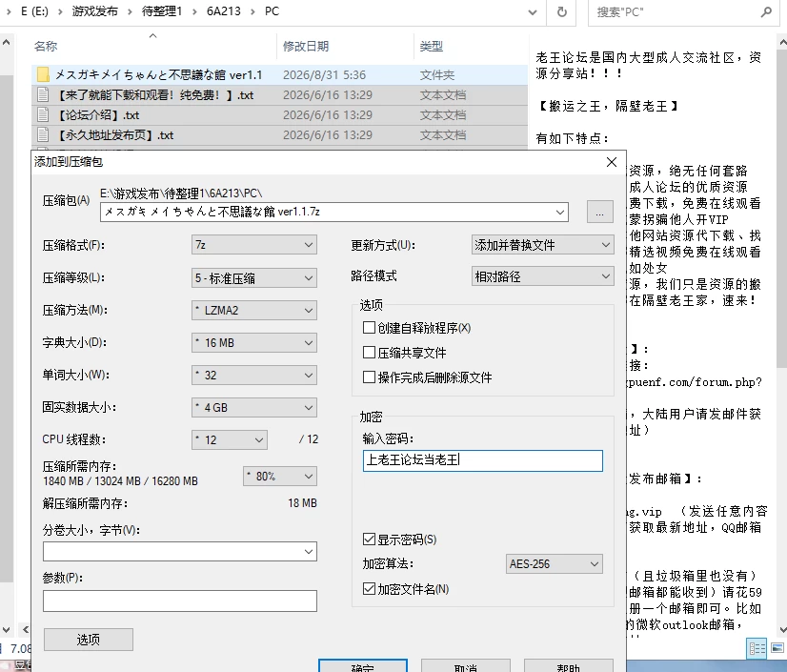
Task: Click the file list scroll left arrow
Action: (25, 629)
